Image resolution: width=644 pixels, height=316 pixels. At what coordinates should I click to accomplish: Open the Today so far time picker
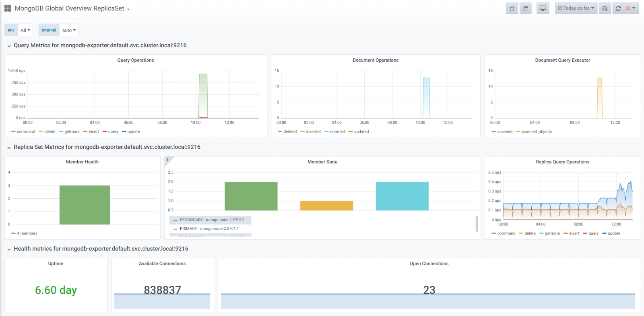pyautogui.click(x=576, y=8)
